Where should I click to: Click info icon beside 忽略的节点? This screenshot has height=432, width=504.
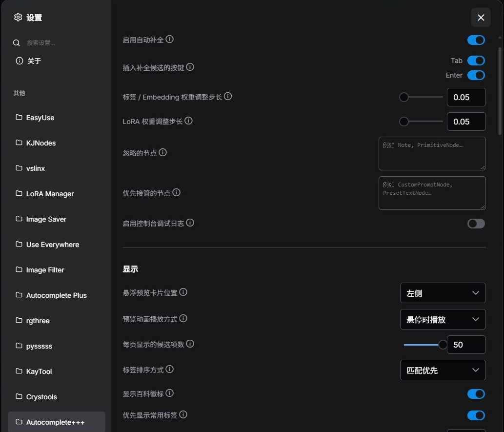tap(163, 152)
